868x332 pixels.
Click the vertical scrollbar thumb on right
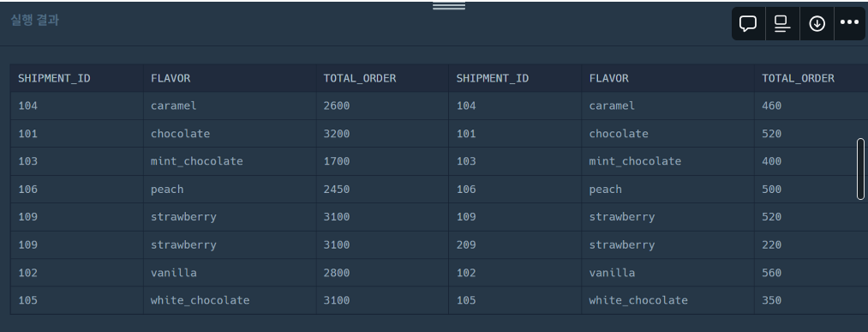point(860,168)
